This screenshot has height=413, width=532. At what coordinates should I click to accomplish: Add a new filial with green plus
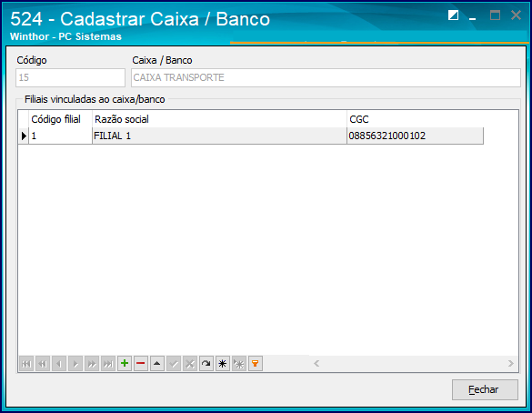click(x=125, y=364)
